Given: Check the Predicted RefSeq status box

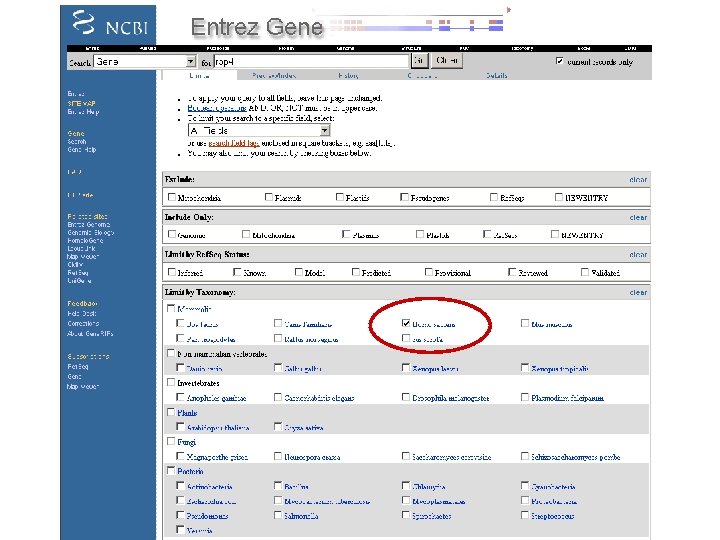Looking at the screenshot, I should pyautogui.click(x=356, y=272).
